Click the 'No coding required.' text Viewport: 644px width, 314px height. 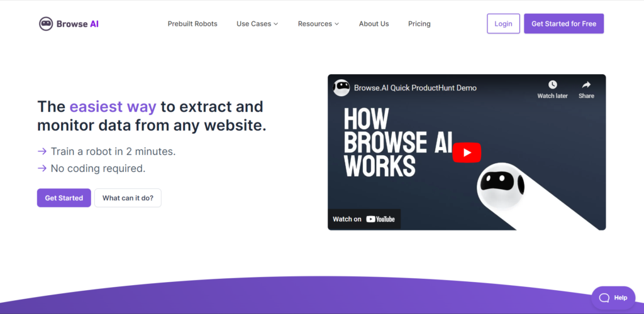click(97, 168)
